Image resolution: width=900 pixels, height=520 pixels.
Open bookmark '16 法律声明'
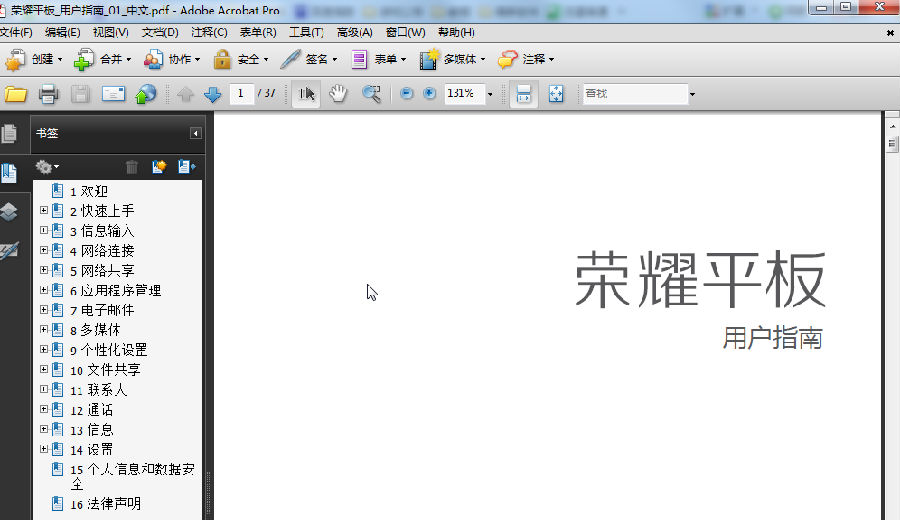(105, 504)
